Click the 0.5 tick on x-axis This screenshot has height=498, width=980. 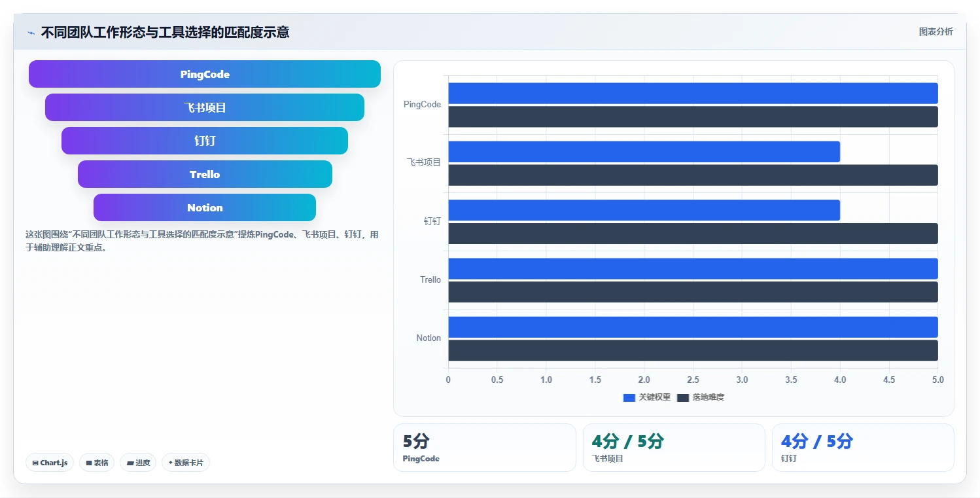pos(497,380)
